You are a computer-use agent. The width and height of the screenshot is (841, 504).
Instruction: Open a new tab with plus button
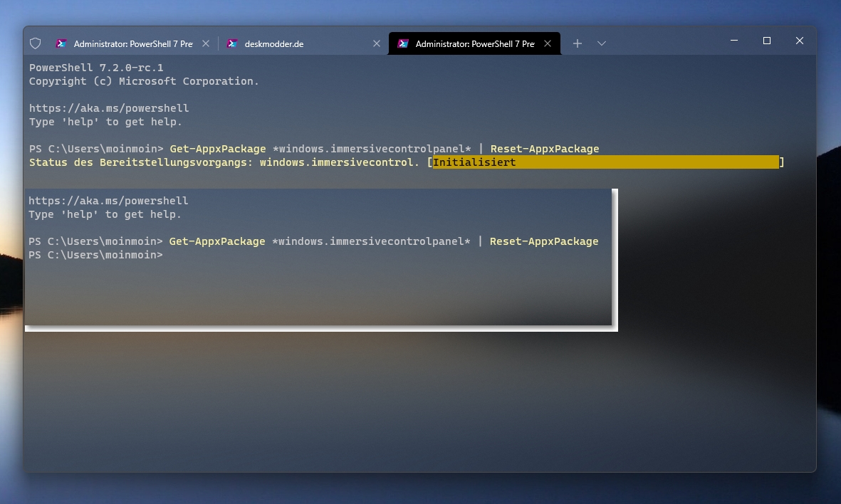[x=577, y=43]
